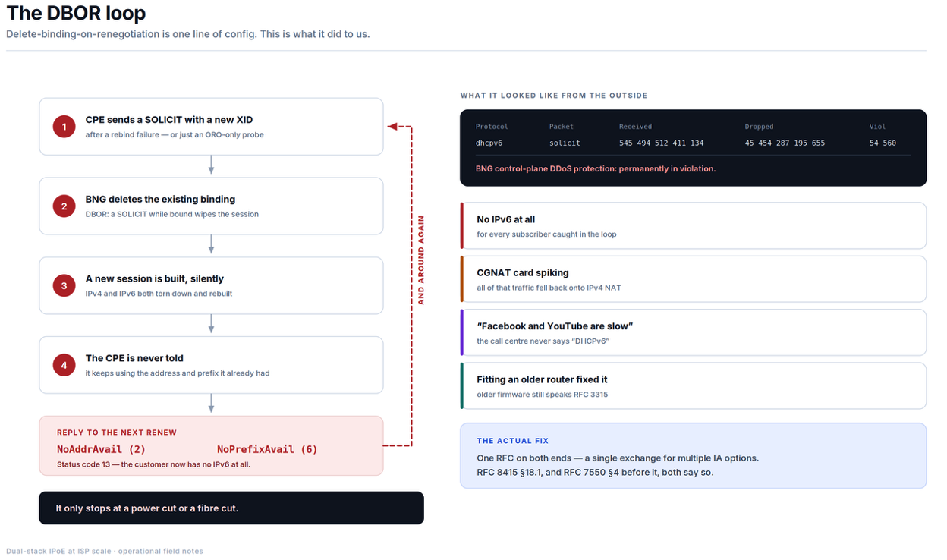Click "DBOR: a SOLICIT while bound wipes the session"
Screen dimensions: 947x560
(x=172, y=215)
